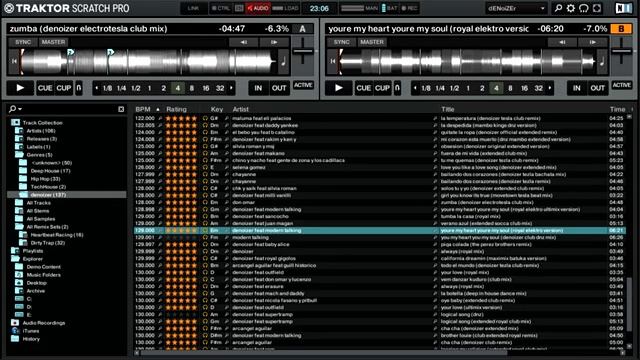
Task: Toggle Flux mode on Deck B
Action: [397, 88]
